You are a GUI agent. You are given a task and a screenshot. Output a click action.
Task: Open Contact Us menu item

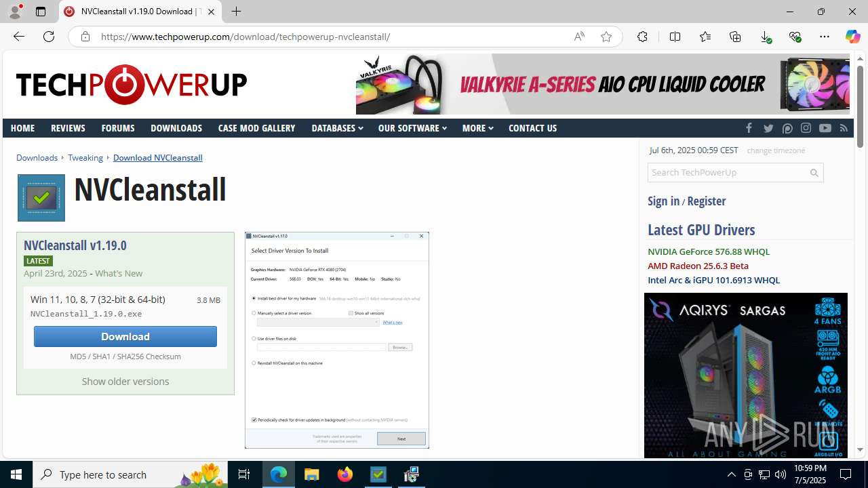532,128
